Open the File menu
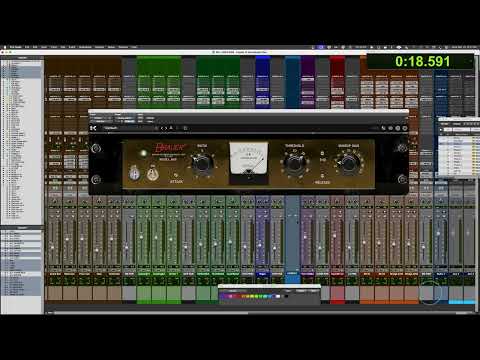480x360 pixels. pyautogui.click(x=27, y=47)
